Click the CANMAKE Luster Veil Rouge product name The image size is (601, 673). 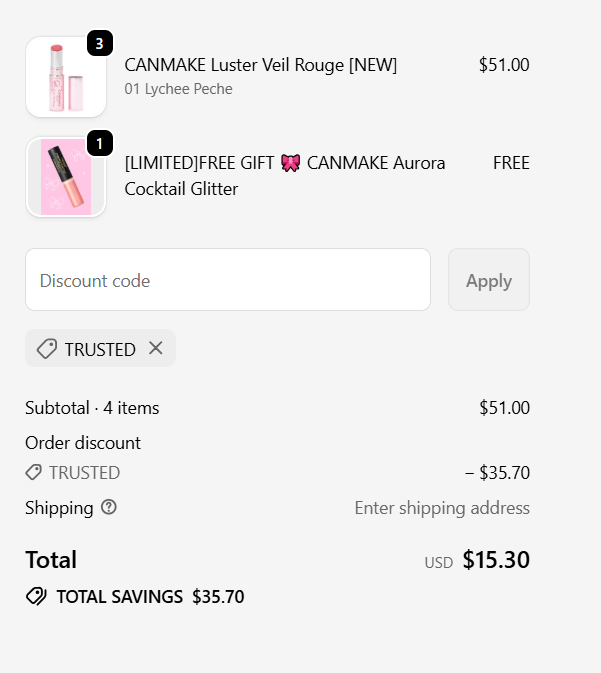260,65
